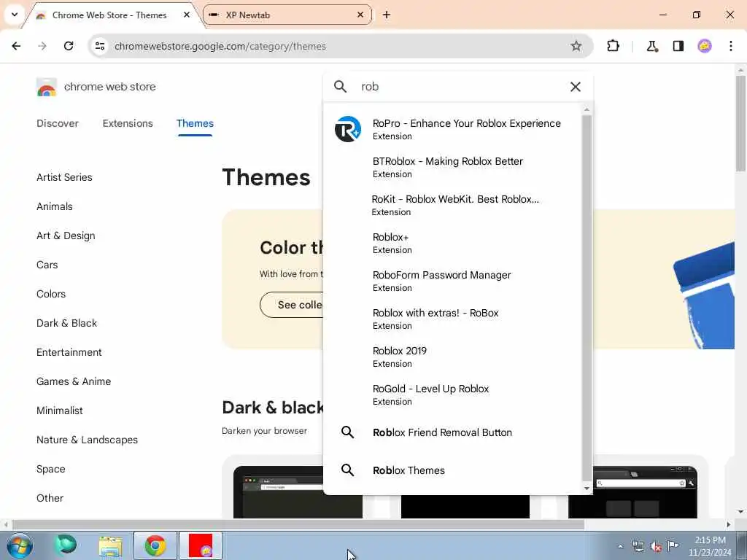Screen dimensions: 747x560
Task: Search for Roblox Themes
Action: [452, 470]
